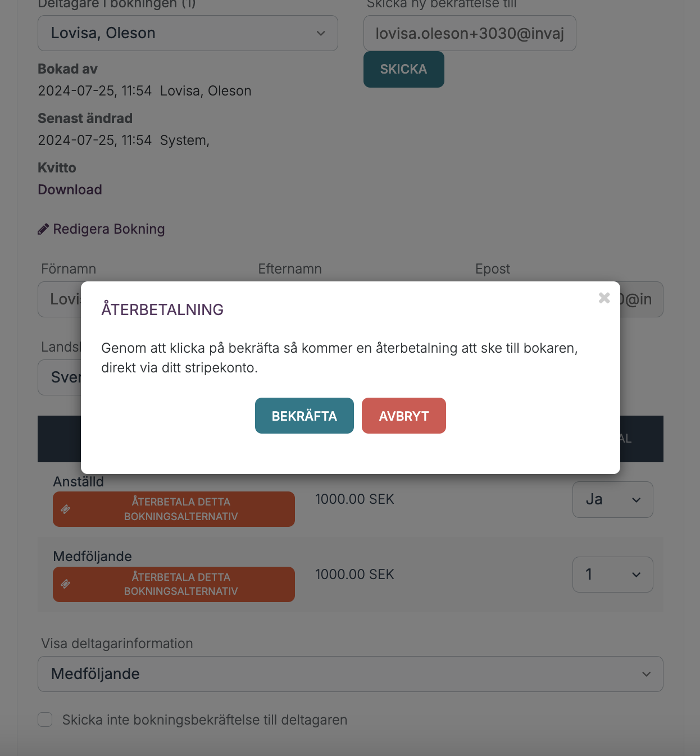
Task: Click the Skicka button
Action: pyautogui.click(x=404, y=69)
